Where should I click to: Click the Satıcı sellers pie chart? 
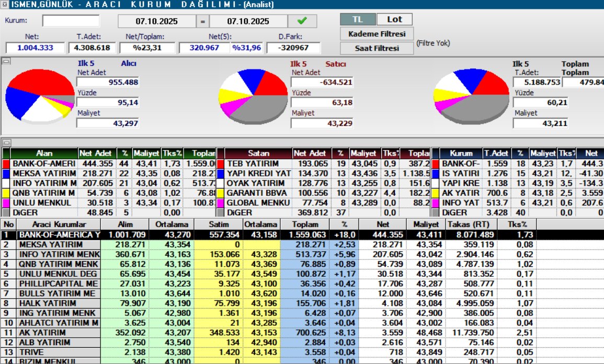point(253,96)
